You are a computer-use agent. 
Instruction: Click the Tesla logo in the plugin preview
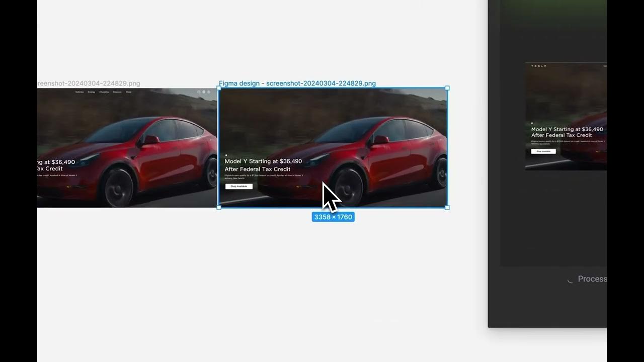coord(539,66)
